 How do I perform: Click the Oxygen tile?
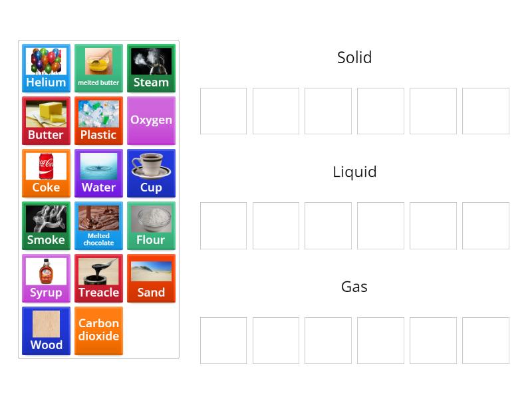click(x=151, y=120)
